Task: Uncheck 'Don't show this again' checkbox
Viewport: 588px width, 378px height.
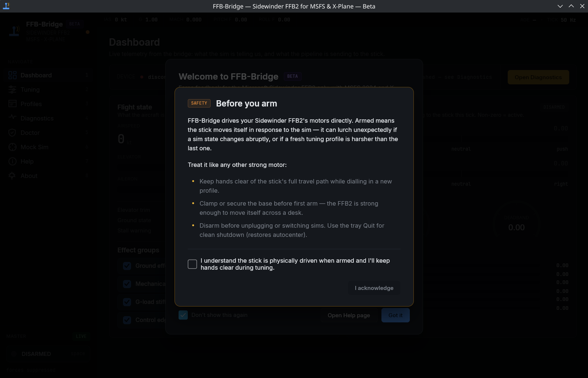Action: 183,315
